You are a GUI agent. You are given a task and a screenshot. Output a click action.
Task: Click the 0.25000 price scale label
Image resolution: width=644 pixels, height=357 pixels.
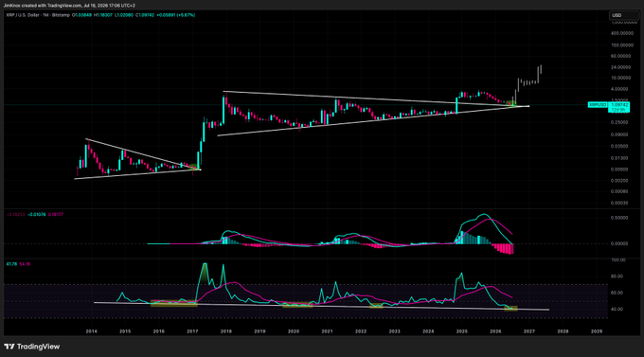tap(619, 122)
